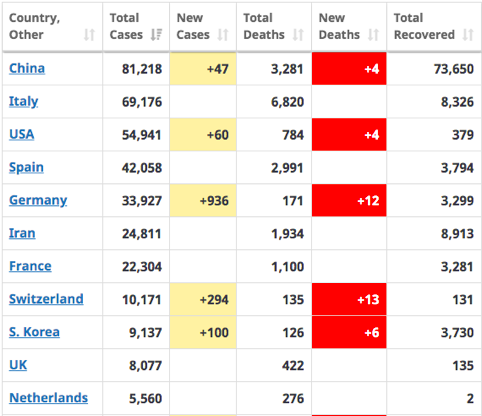This screenshot has width=482, height=416.
Task: Click the New Deaths header label
Action: tap(339, 26)
